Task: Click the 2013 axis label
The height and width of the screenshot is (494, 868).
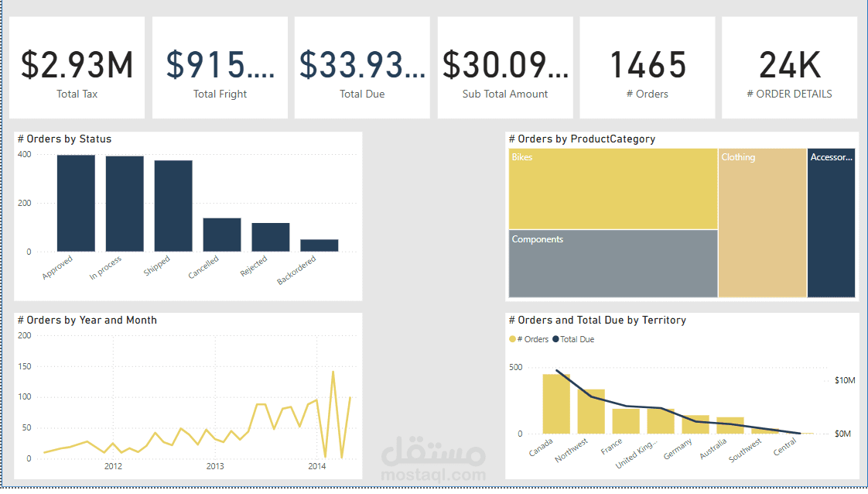Action: click(215, 466)
